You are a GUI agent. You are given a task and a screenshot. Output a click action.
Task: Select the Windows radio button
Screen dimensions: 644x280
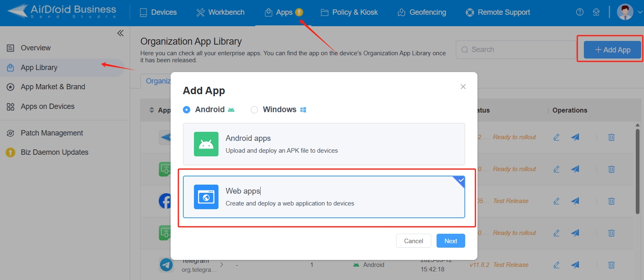click(254, 110)
